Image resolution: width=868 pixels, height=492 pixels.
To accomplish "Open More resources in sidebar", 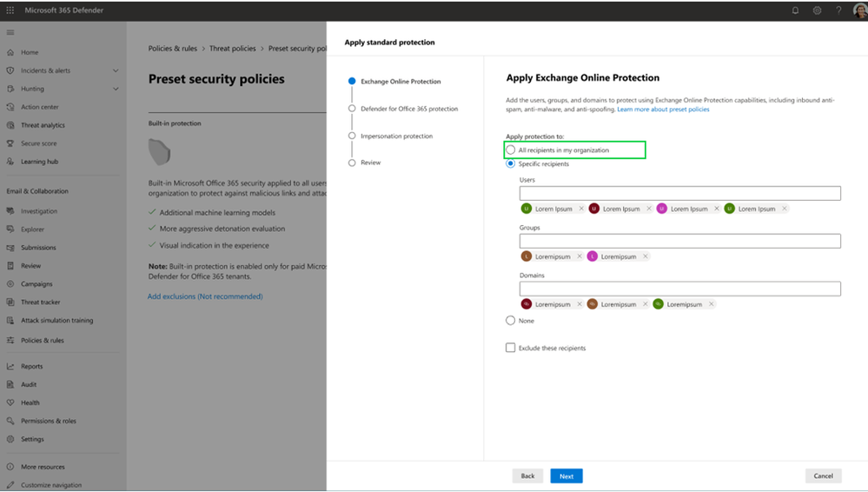I will pos(43,467).
